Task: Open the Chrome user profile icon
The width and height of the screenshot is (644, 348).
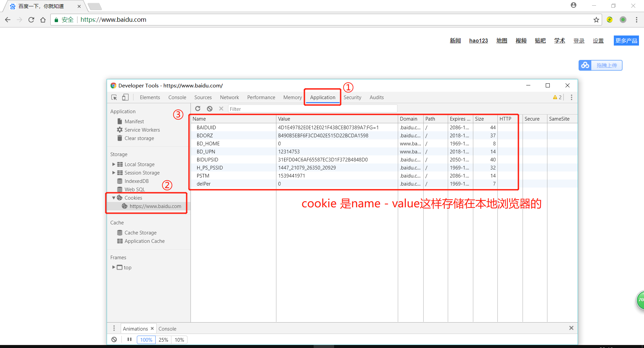Action: 574,5
